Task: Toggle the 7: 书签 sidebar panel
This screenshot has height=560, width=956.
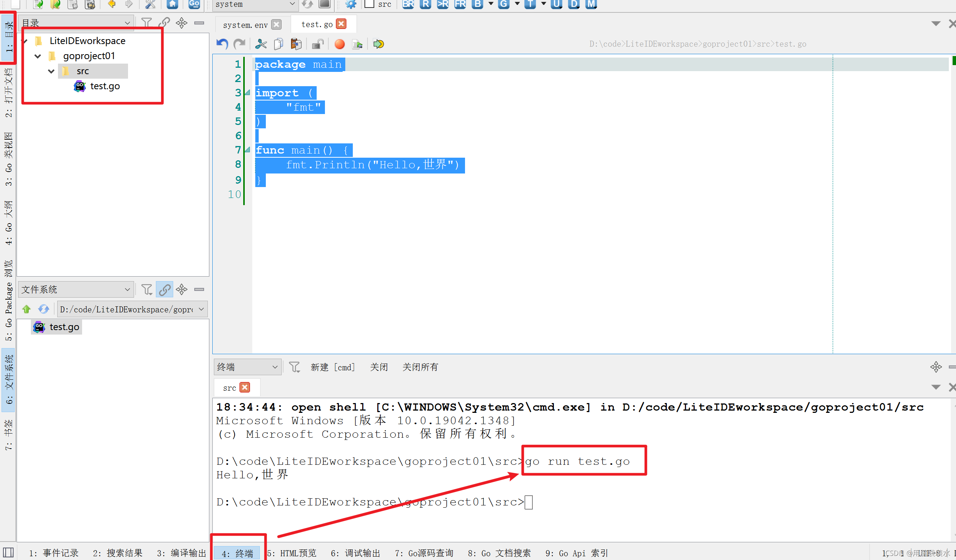Action: click(x=8, y=435)
